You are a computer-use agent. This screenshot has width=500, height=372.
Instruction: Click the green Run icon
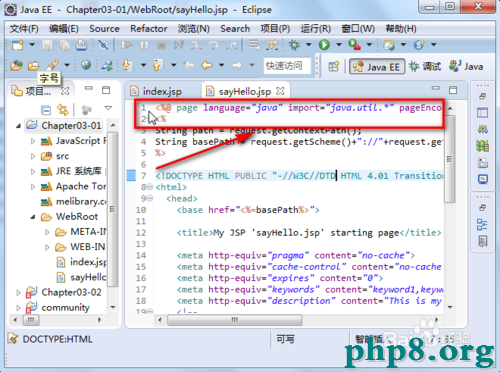[324, 45]
